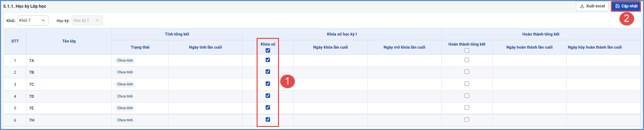Uncheck Khóa sổ for class 7C
Screen dimensions: 644x130
click(268, 84)
